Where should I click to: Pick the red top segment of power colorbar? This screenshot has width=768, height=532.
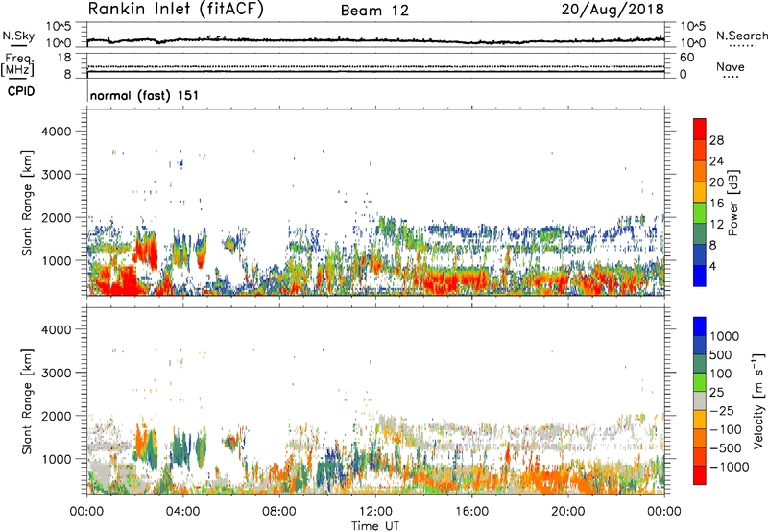[700, 129]
